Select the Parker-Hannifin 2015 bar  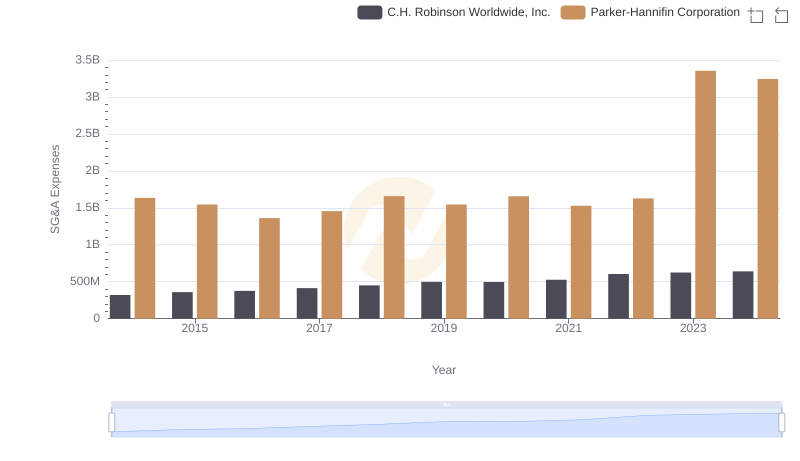pos(207,261)
